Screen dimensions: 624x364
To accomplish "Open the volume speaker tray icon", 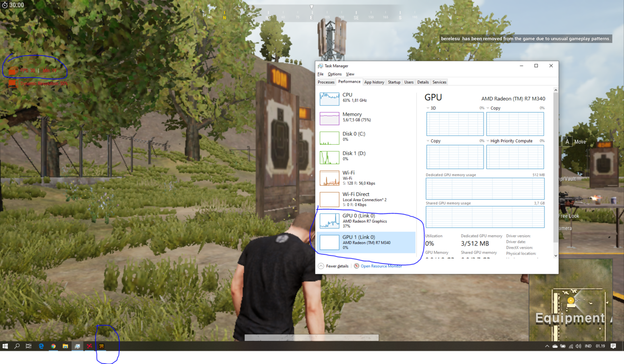I will 578,346.
